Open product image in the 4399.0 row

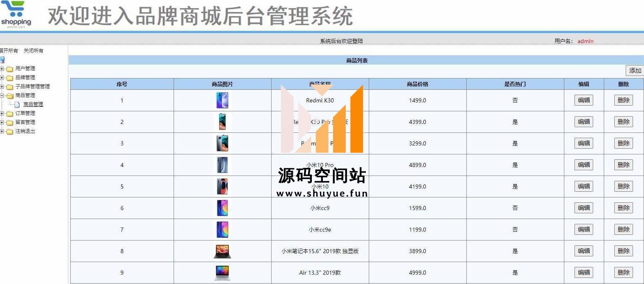coord(222,122)
